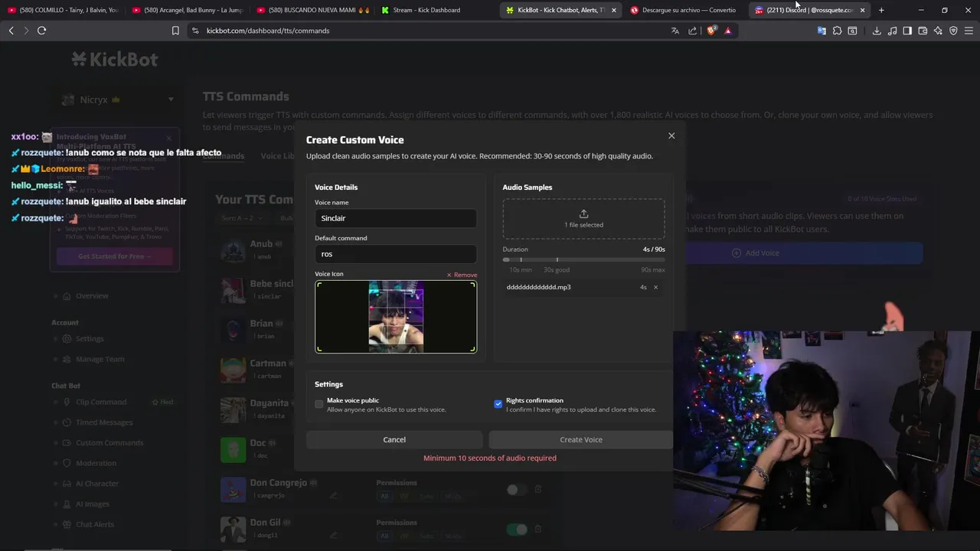Uncheck the Rights confirmation checkbox
Viewport: 980px width, 551px height.
click(x=498, y=404)
